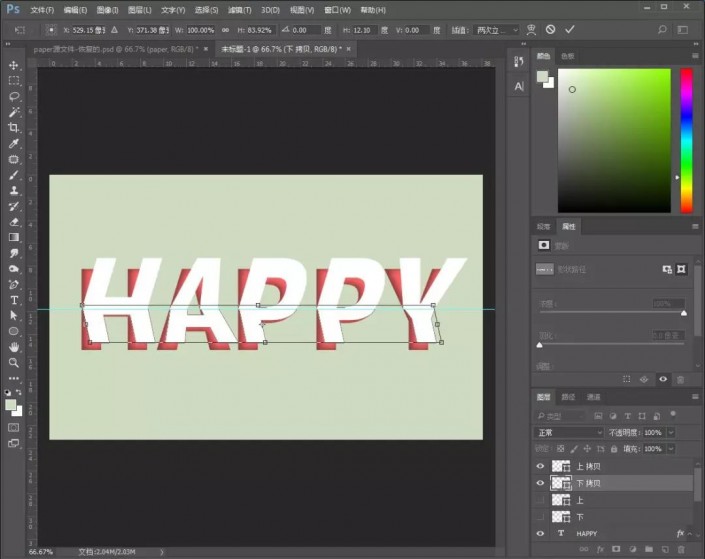Select the Crop tool
The height and width of the screenshot is (559, 705).
[x=13, y=127]
